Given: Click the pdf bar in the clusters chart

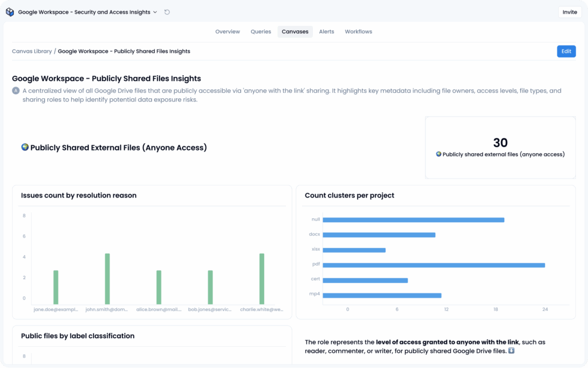Looking at the screenshot, I should 434,265.
